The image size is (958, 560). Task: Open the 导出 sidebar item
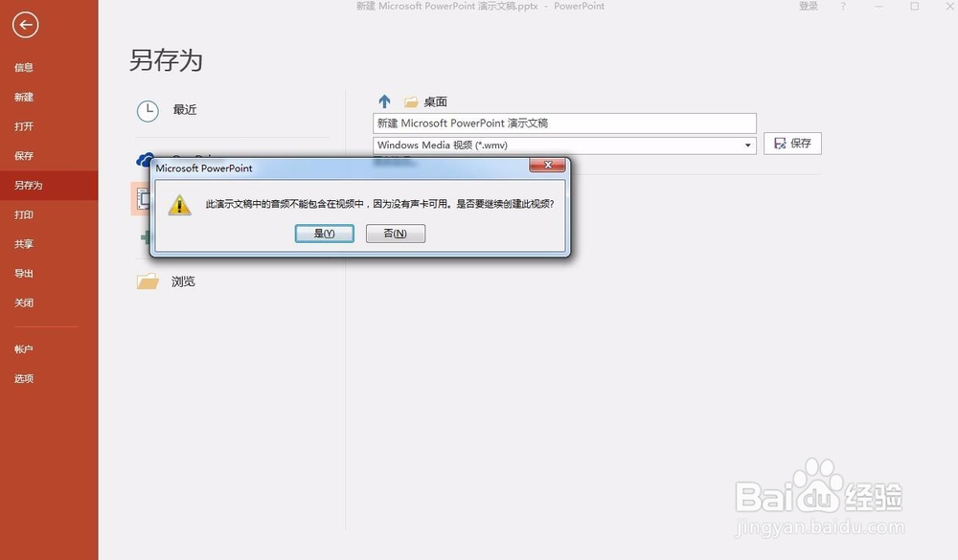tap(24, 273)
